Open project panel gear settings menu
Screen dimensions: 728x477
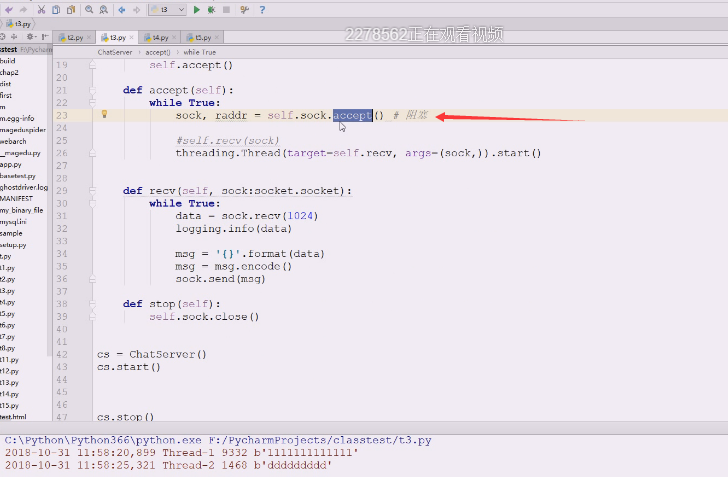[x=30, y=37]
